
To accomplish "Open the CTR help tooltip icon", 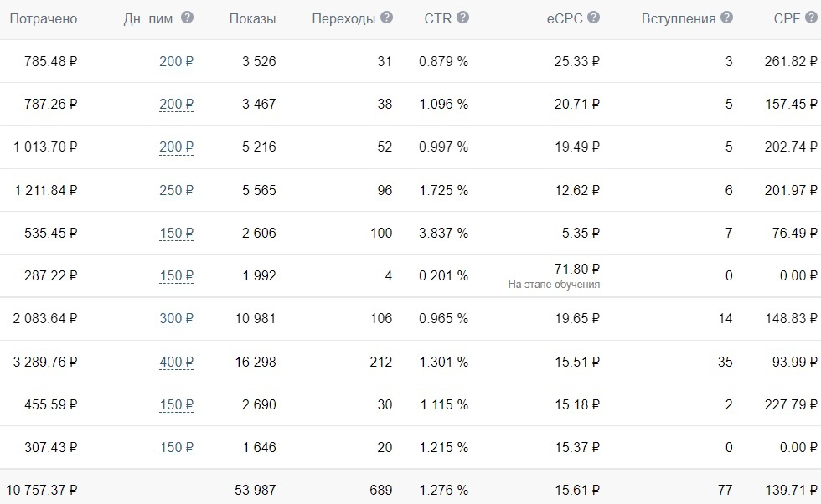I will coord(462,18).
